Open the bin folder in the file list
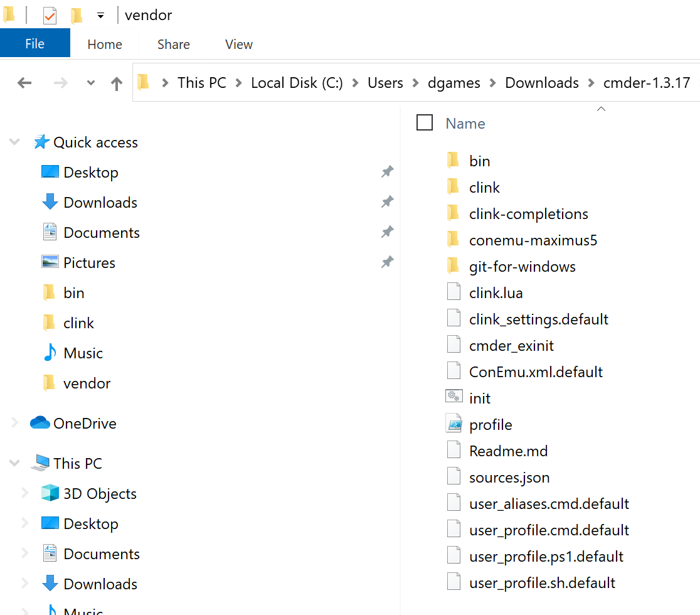The height and width of the screenshot is (615, 700). 480,160
